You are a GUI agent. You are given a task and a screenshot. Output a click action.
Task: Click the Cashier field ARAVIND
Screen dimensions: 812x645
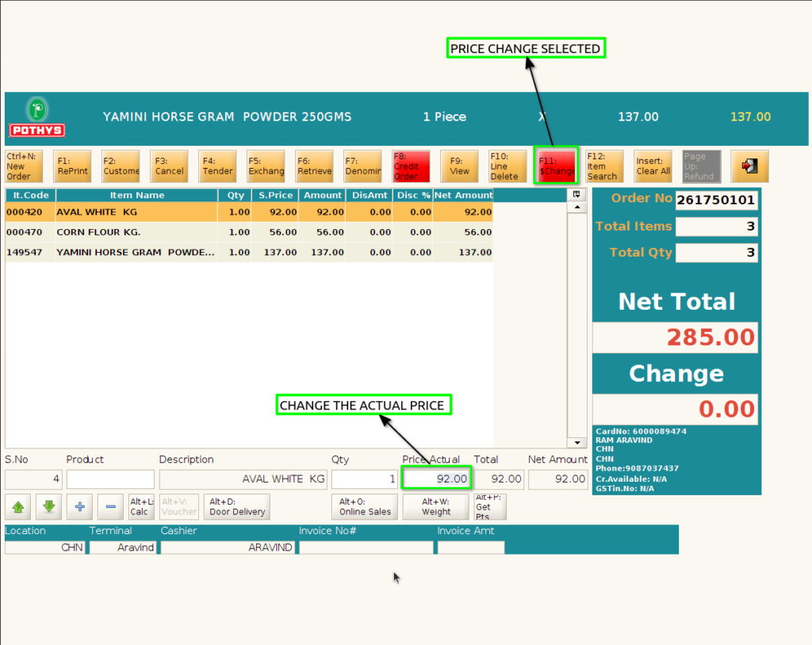coord(228,548)
